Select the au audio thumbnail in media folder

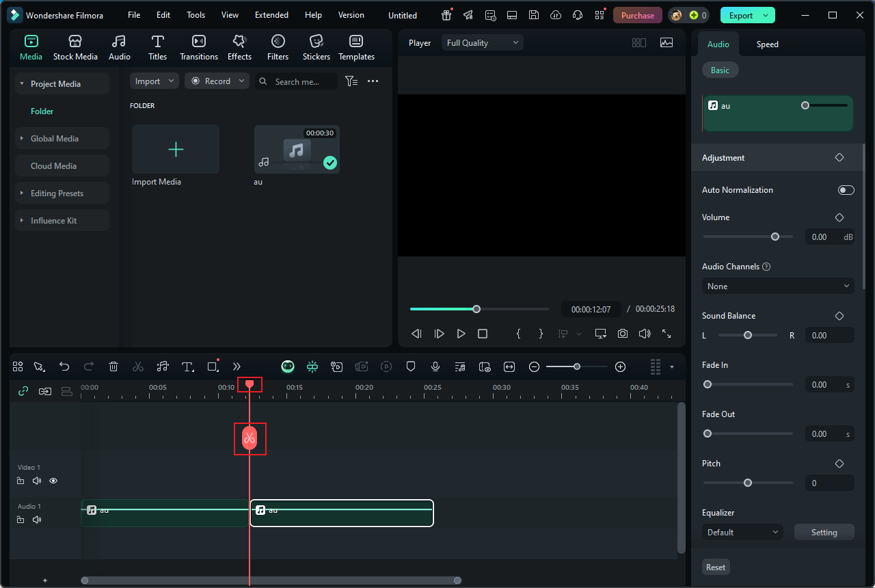point(297,149)
